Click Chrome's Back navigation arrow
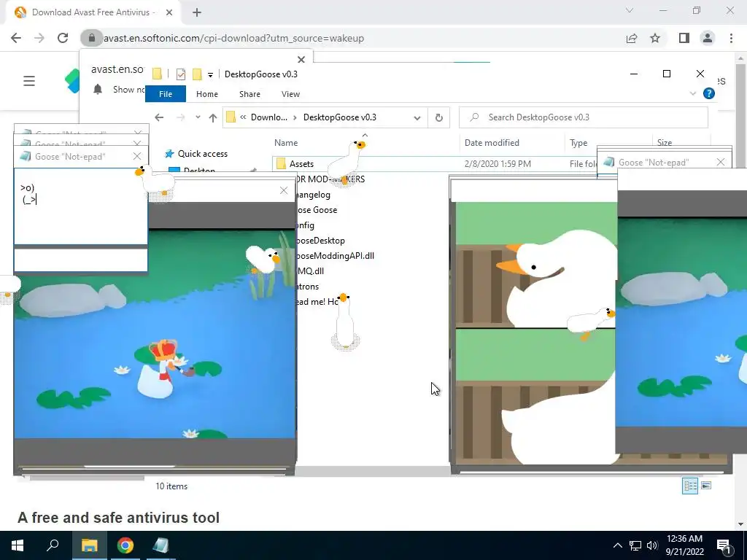Viewport: 747px width, 560px height. point(16,38)
